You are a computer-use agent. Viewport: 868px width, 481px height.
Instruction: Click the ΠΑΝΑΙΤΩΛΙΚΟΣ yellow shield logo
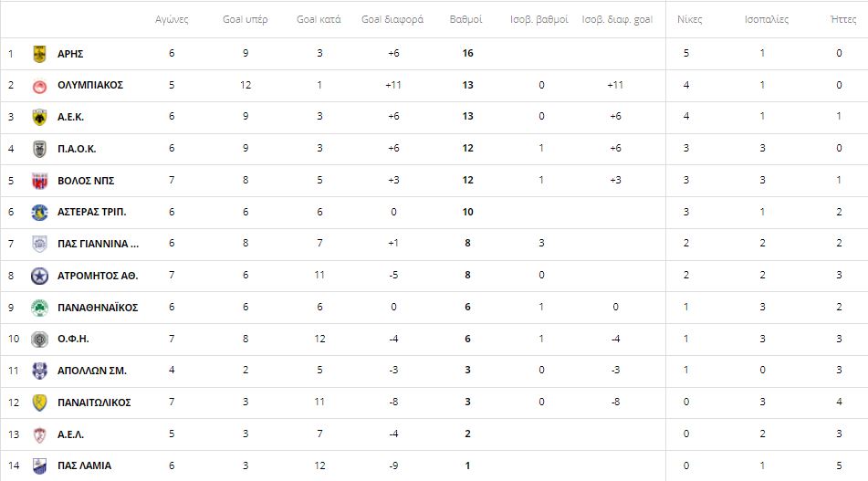(39, 403)
